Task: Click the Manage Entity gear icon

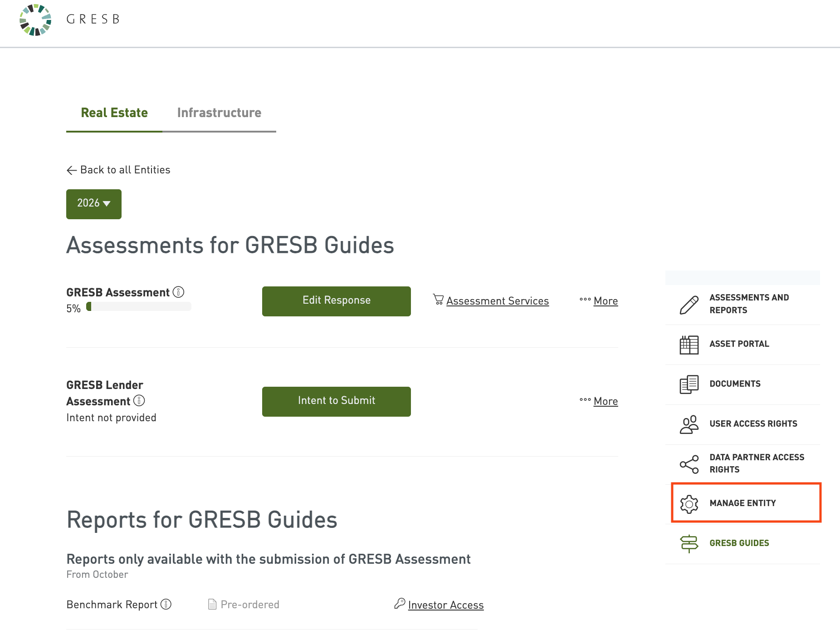Action: (689, 504)
